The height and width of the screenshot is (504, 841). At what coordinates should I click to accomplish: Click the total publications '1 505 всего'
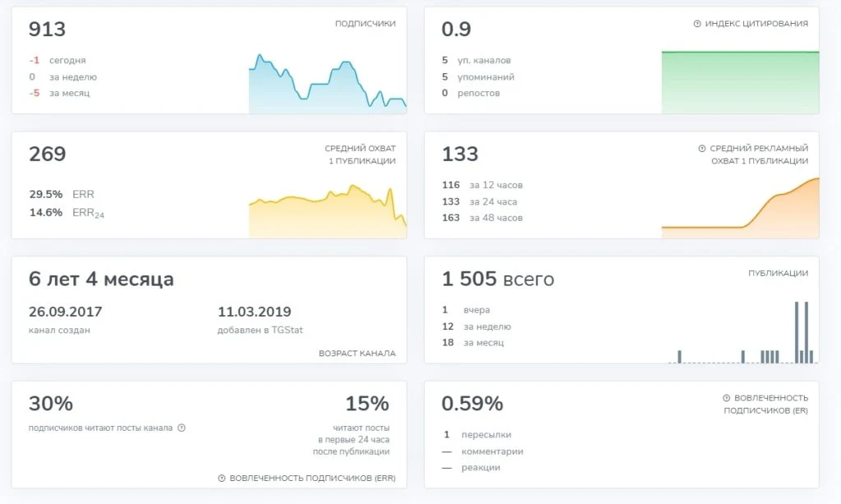tap(498, 279)
